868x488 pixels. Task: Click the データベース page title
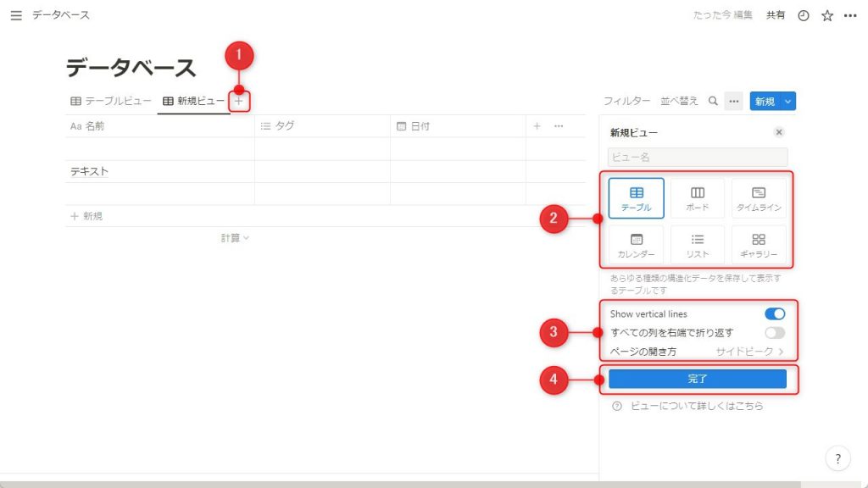pyautogui.click(x=131, y=68)
